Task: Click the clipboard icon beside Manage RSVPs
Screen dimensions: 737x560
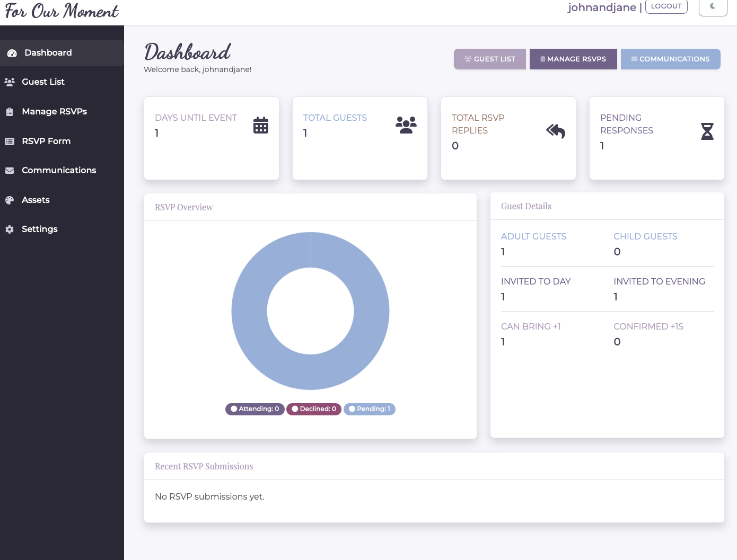Action: (9, 111)
